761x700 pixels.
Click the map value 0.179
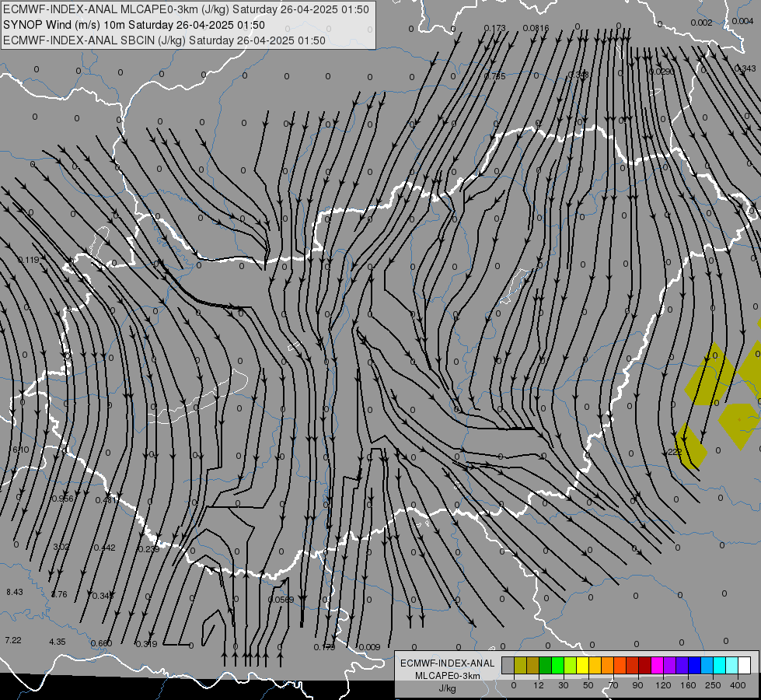(x=324, y=647)
